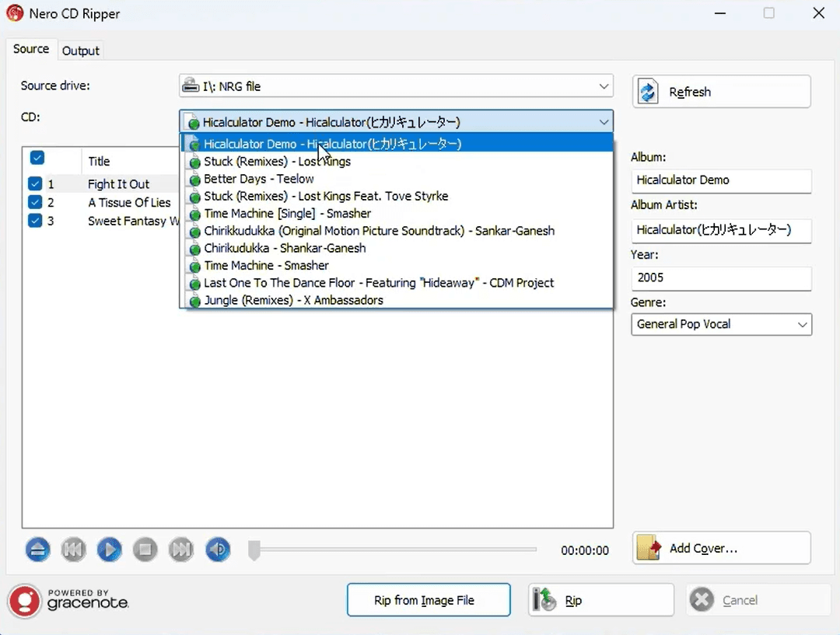Click the next track icon

(180, 550)
